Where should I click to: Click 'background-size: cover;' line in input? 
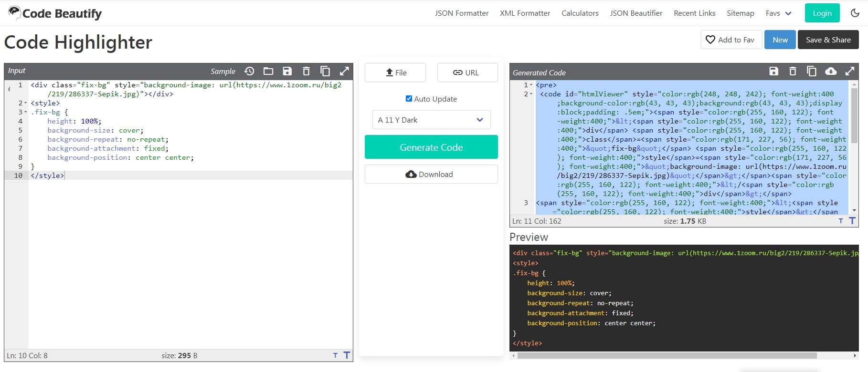tap(95, 130)
